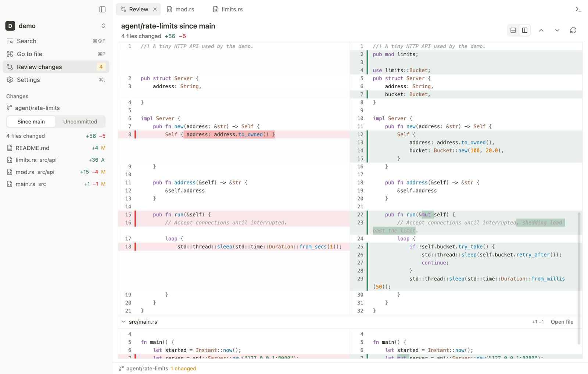Click the Review changes branch icon

(10, 67)
